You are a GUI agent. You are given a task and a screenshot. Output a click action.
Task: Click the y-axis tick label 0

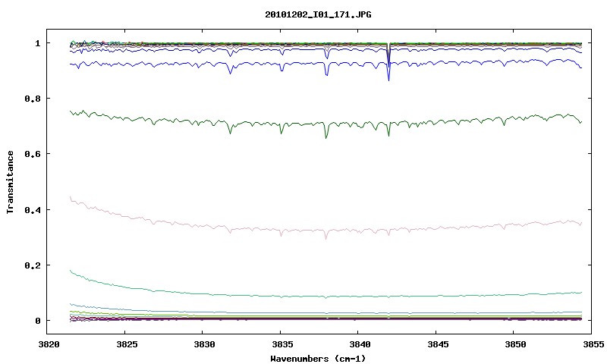coord(37,321)
